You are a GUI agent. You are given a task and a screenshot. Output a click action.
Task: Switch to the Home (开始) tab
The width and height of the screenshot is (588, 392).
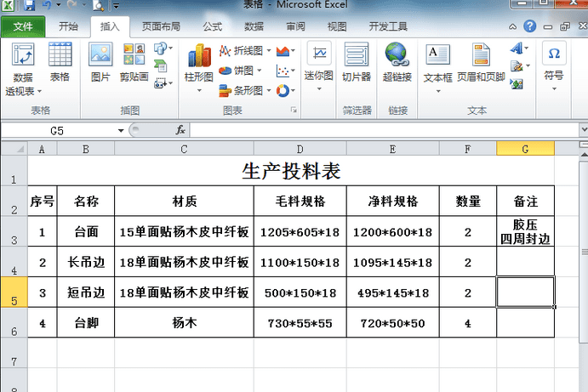click(68, 26)
